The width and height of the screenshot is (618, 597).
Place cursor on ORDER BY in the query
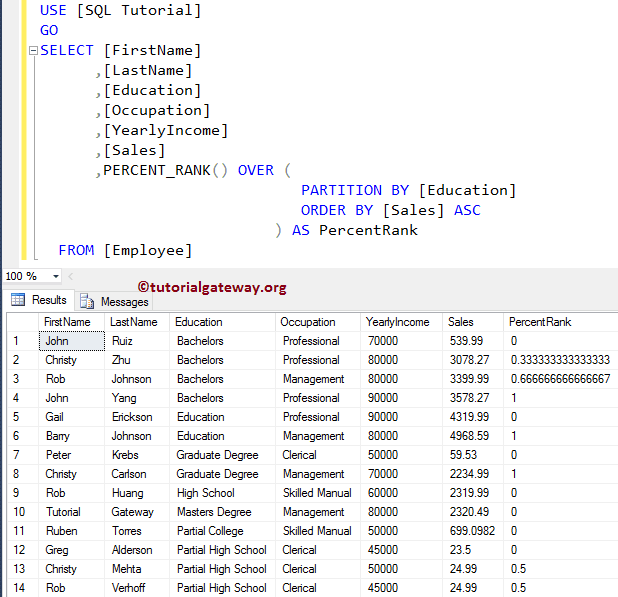click(x=337, y=210)
